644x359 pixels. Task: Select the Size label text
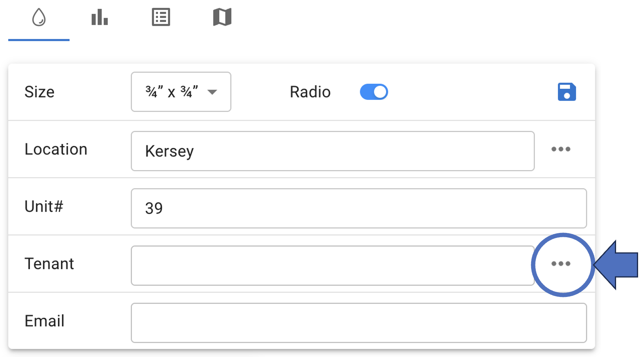(39, 92)
